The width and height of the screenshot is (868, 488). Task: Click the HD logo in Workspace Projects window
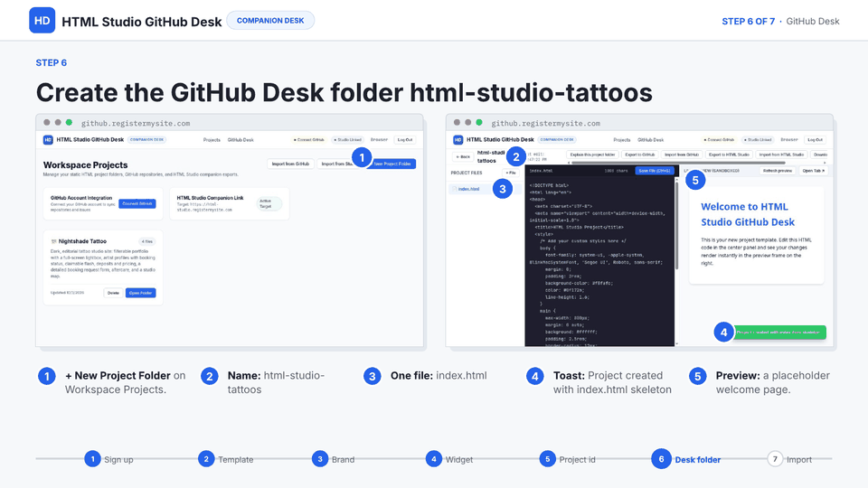coord(48,140)
